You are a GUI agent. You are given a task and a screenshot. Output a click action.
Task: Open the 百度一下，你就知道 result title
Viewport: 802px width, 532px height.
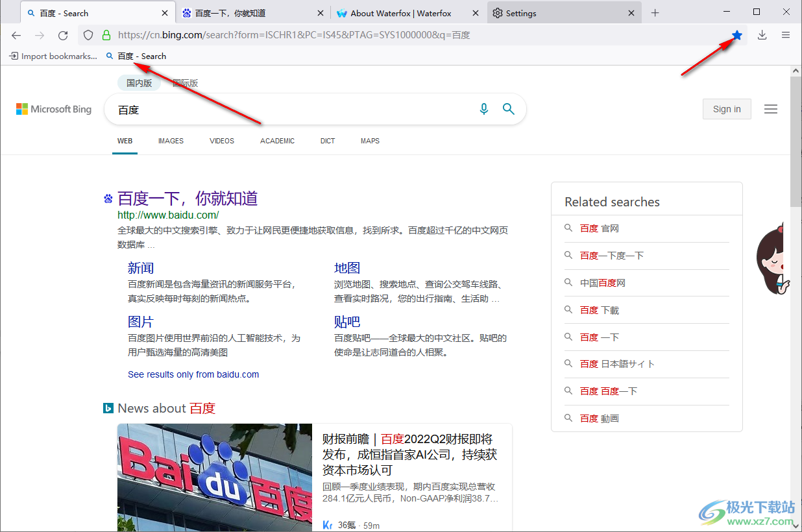coord(188,198)
